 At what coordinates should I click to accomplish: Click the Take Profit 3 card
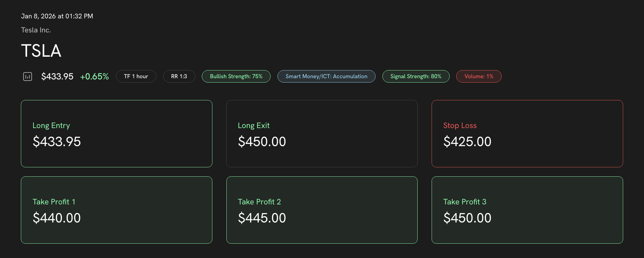tap(527, 210)
